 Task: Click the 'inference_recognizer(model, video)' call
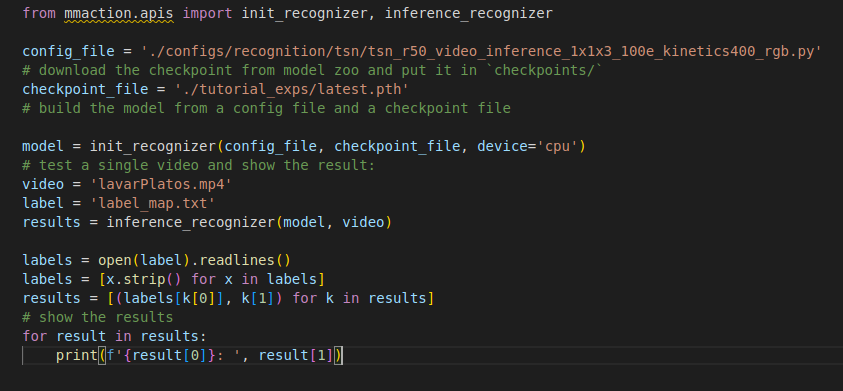point(249,222)
